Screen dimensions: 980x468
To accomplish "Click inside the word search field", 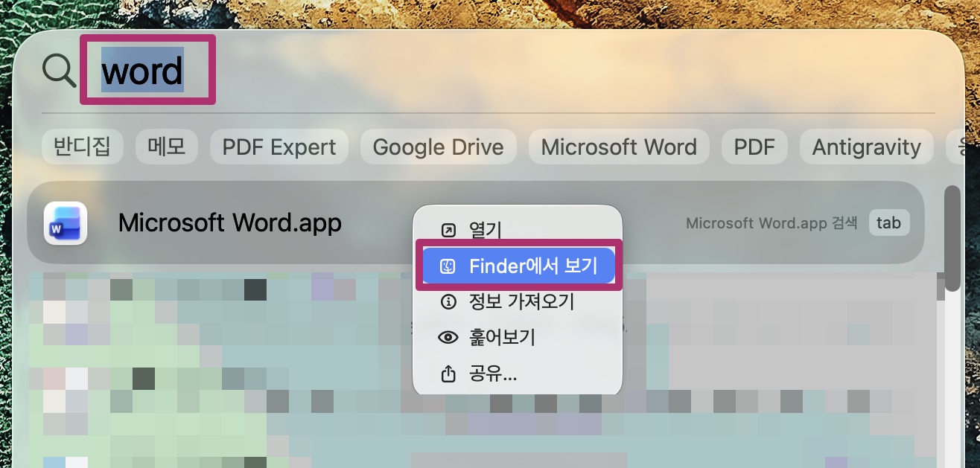I will (x=141, y=69).
